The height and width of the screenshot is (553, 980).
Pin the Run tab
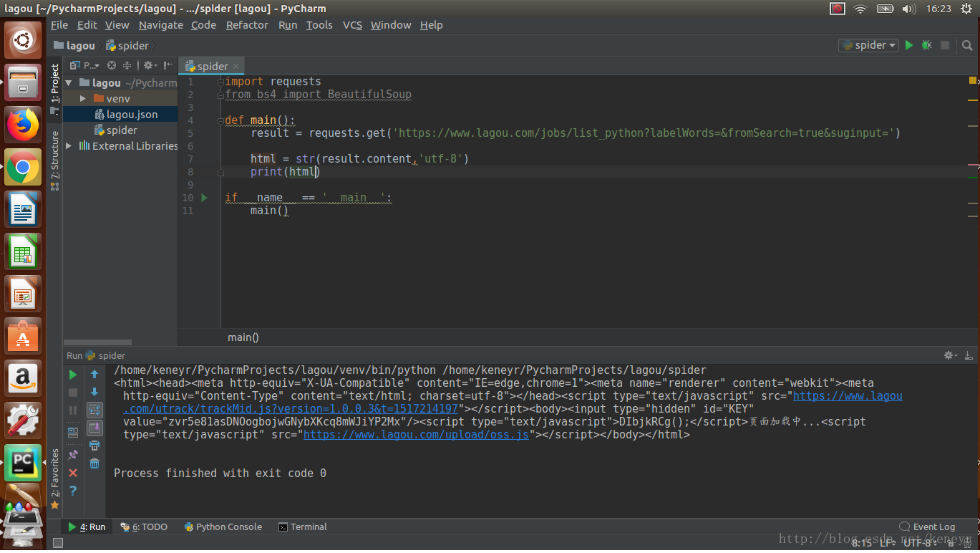point(73,455)
